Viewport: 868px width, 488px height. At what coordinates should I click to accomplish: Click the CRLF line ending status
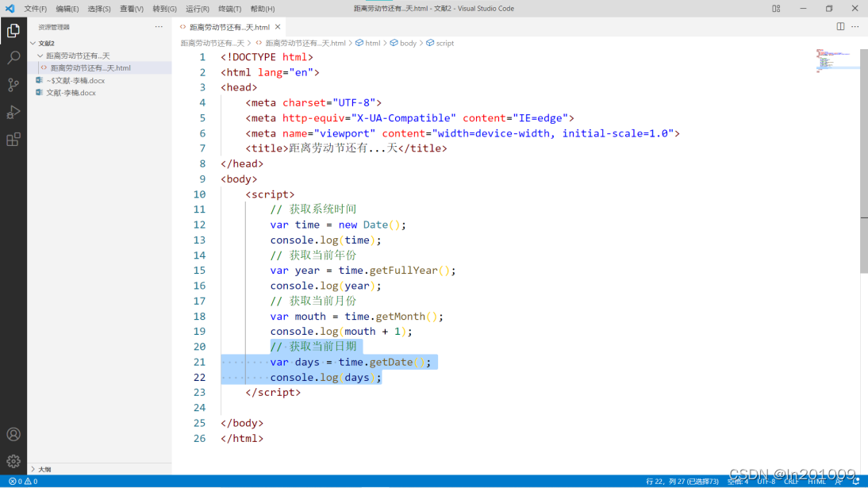pyautogui.click(x=792, y=482)
